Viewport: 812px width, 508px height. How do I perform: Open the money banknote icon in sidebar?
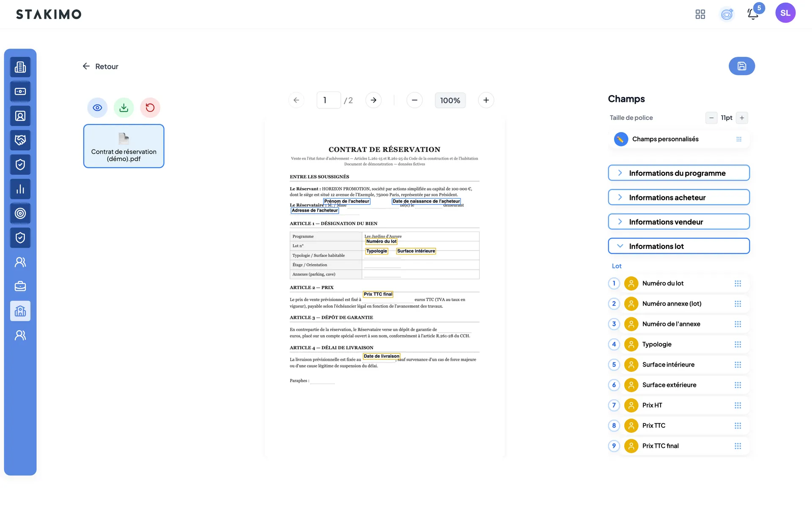click(x=20, y=91)
